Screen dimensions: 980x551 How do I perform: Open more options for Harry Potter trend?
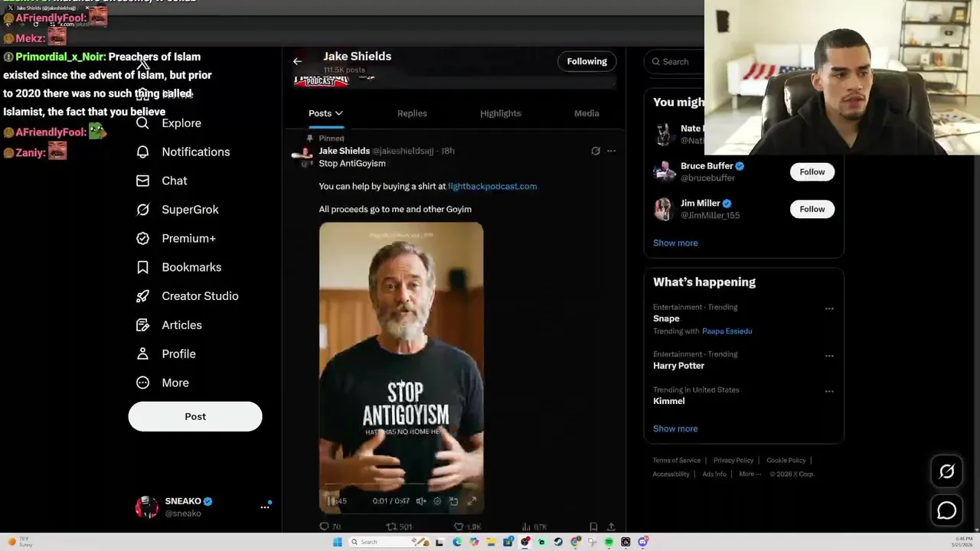tap(829, 356)
